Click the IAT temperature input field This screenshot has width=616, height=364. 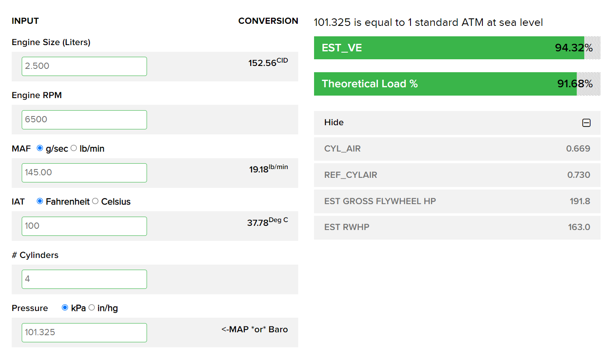[x=84, y=226]
